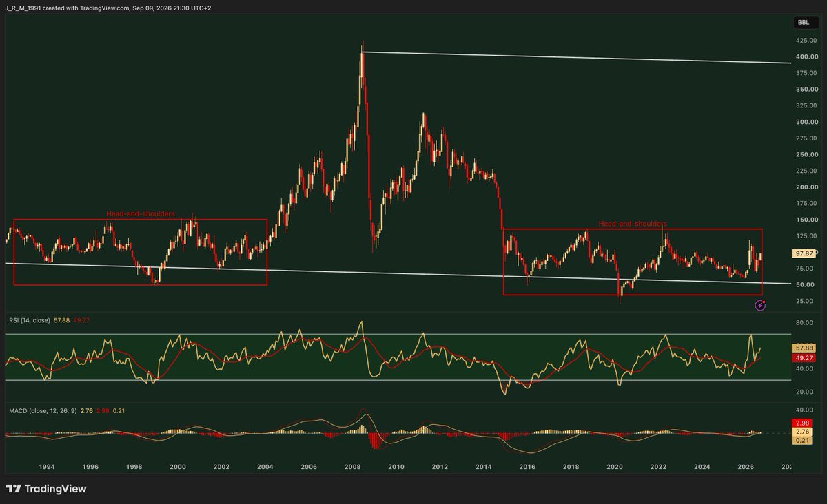Screen dimensions: 827x504
Task: Click the 25.00 price axis label
Action: tap(806, 301)
